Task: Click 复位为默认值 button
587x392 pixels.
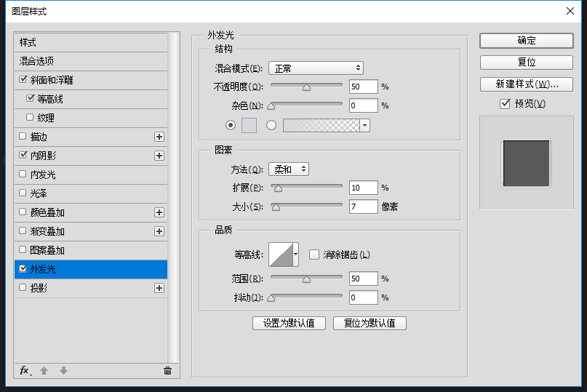Action: tap(370, 323)
